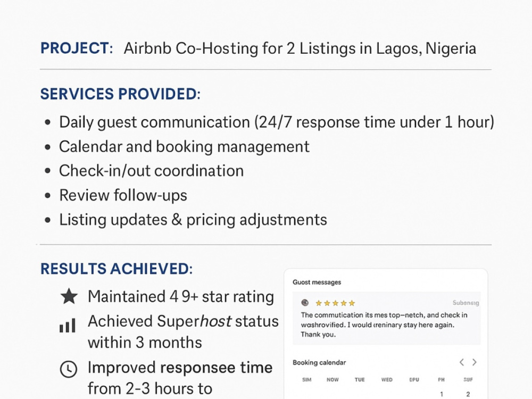The image size is (532, 399).
Task: Click the bar chart icon beside Superhost status
Action: (x=68, y=326)
